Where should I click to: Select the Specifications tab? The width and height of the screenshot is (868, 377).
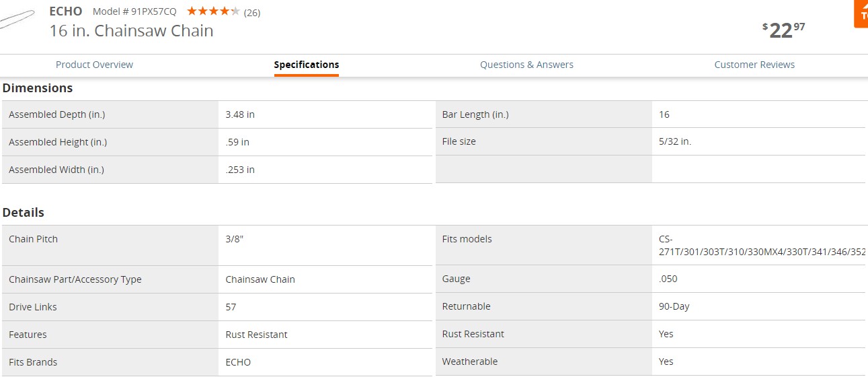pyautogui.click(x=307, y=65)
